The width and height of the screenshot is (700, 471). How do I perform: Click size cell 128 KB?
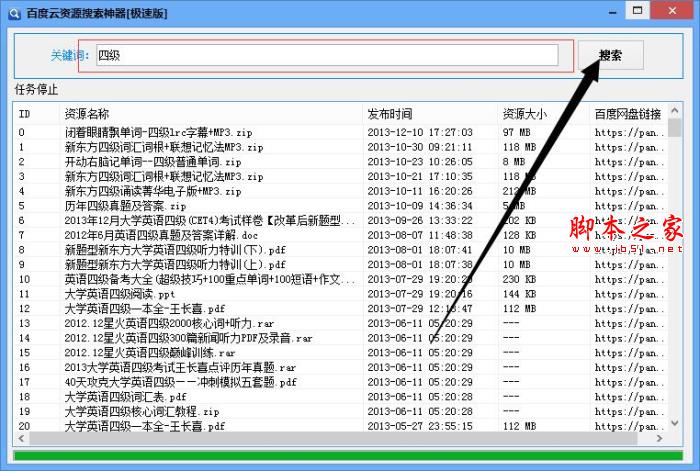coord(519,235)
